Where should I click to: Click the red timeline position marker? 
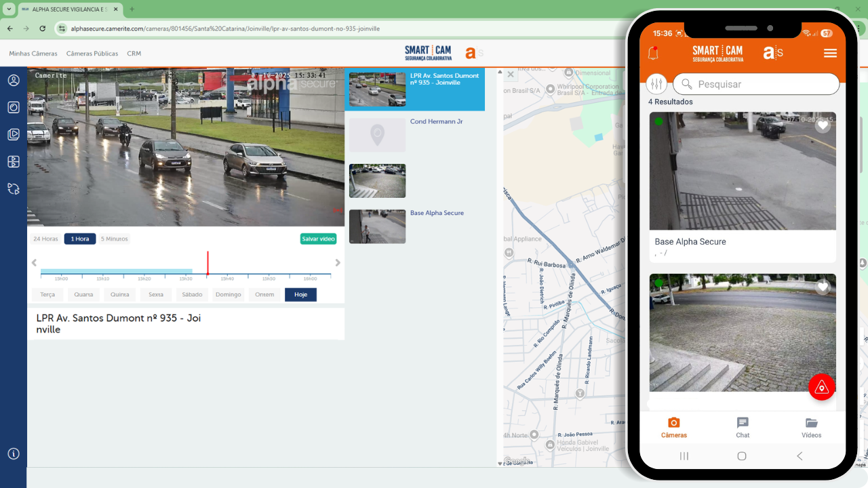tap(208, 263)
